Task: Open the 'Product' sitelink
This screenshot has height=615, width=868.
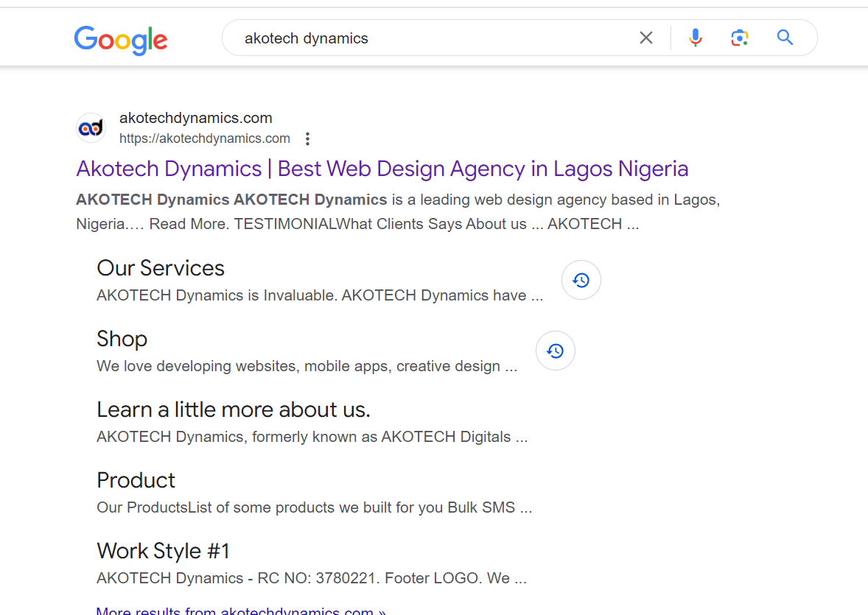Action: (x=136, y=480)
